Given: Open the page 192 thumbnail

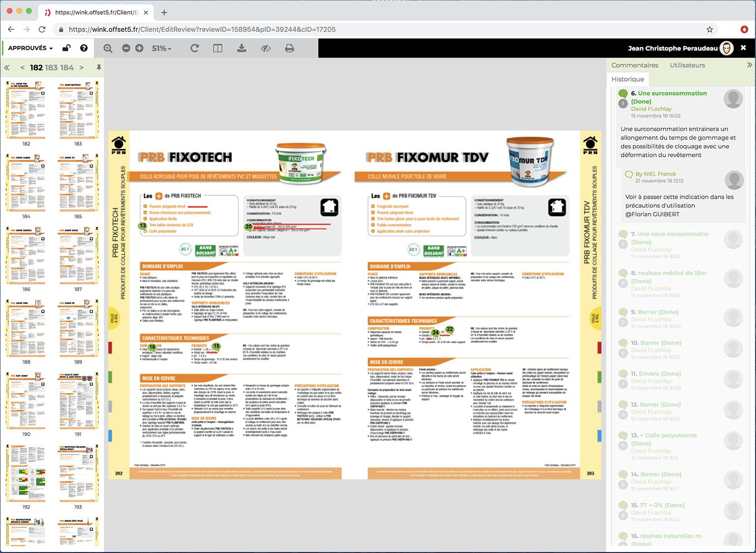Looking at the screenshot, I should click(x=26, y=473).
